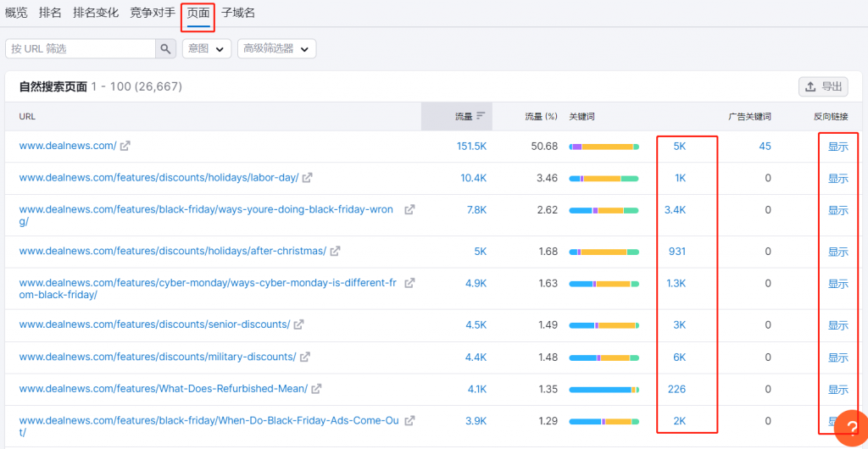Image resolution: width=868 pixels, height=449 pixels.
Task: Open the 高级筛选器 dropdown
Action: click(x=277, y=48)
